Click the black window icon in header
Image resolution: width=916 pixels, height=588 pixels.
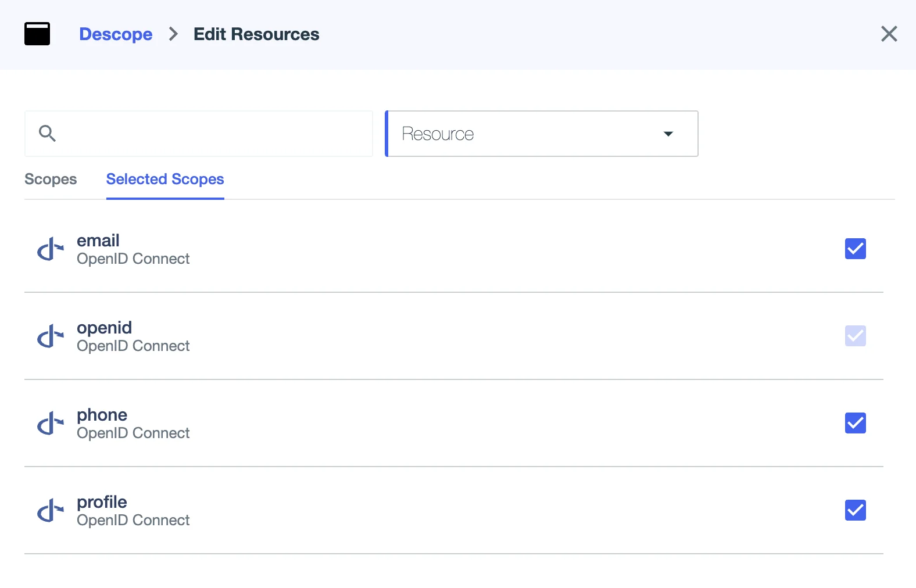pos(37,34)
